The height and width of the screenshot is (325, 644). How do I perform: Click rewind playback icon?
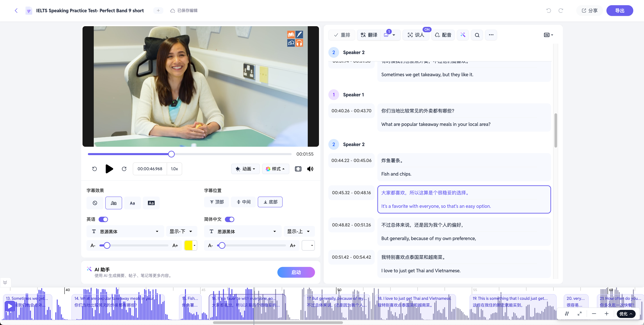point(94,169)
